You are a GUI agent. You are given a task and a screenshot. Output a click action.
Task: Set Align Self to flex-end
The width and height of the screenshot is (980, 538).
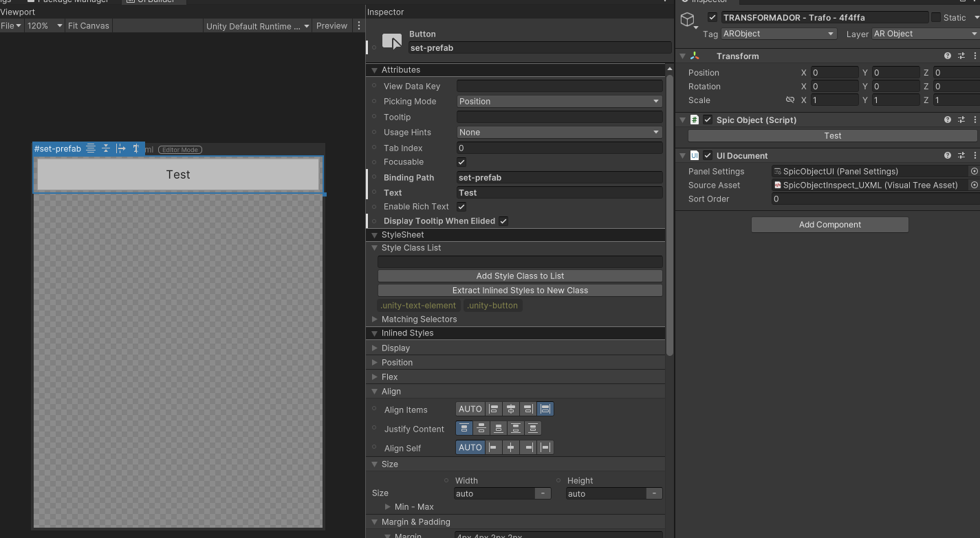[528, 447]
